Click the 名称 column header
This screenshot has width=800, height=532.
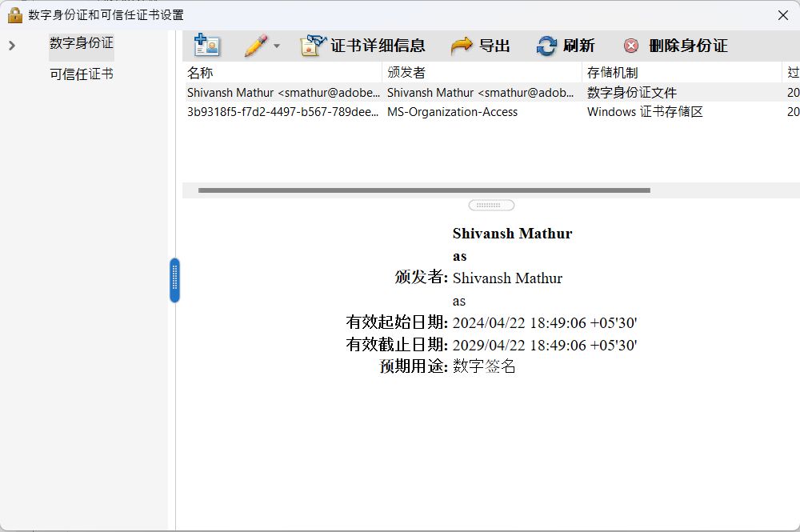pos(198,72)
